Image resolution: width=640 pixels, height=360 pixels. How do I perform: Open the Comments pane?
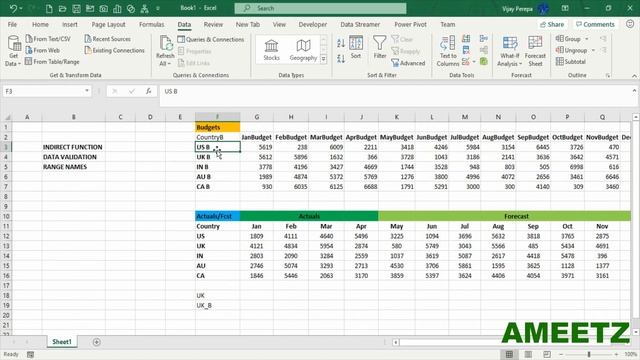tap(595, 24)
